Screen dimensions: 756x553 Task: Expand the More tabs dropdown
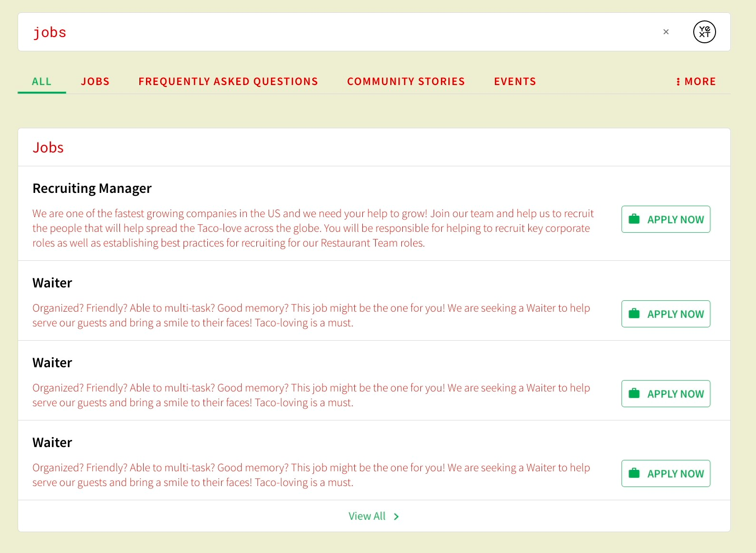(x=696, y=82)
